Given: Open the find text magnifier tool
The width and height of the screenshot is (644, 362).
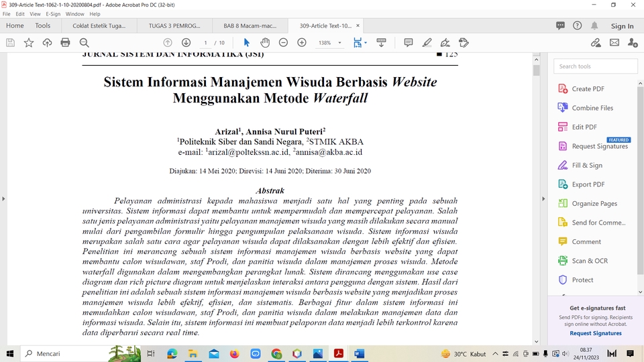Looking at the screenshot, I should point(85,43).
